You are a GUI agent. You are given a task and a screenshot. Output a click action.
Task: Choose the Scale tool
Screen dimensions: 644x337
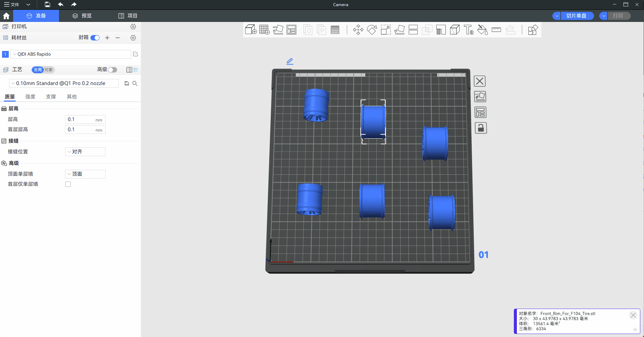[x=386, y=30]
